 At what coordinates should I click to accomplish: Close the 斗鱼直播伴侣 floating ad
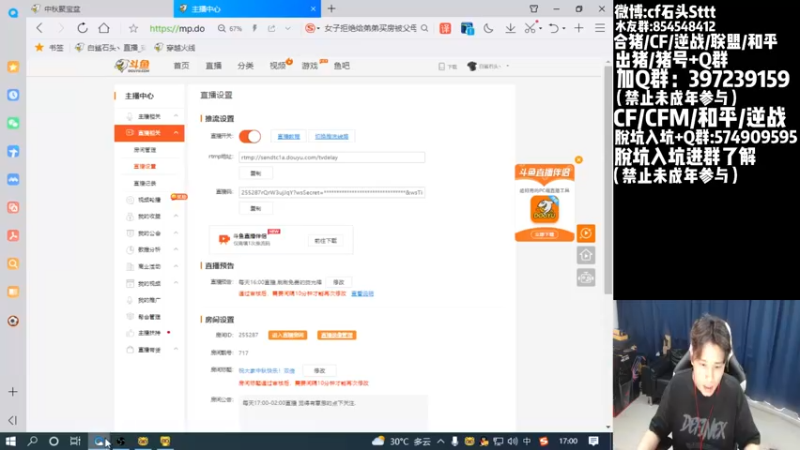pos(579,160)
